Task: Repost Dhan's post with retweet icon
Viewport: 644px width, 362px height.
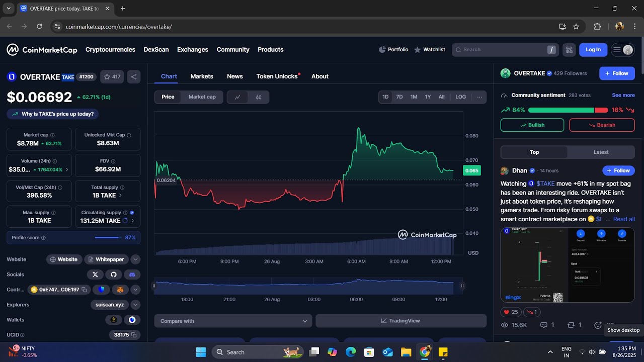Action: (574, 325)
